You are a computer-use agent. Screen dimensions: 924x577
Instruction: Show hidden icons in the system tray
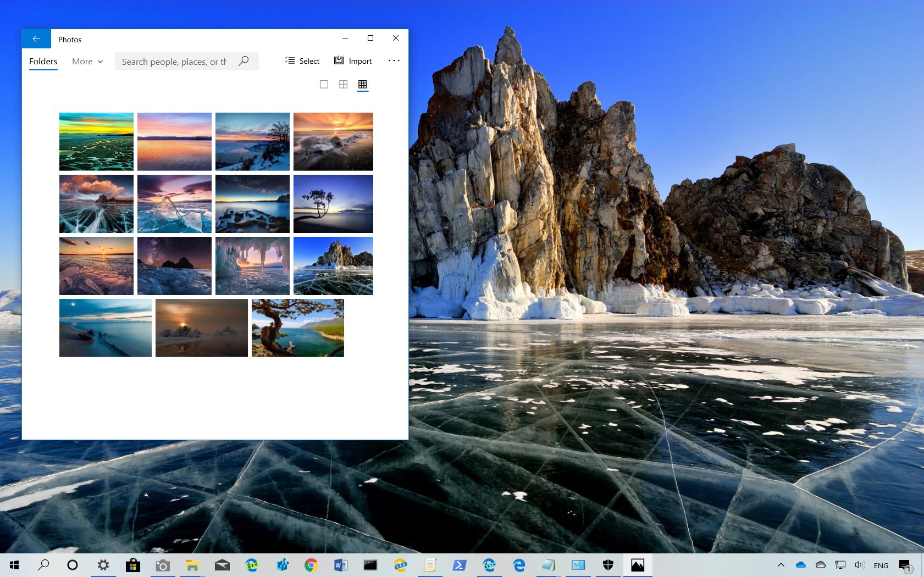(x=781, y=564)
